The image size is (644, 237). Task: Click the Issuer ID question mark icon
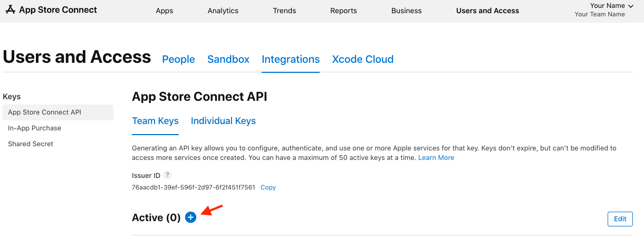point(168,175)
